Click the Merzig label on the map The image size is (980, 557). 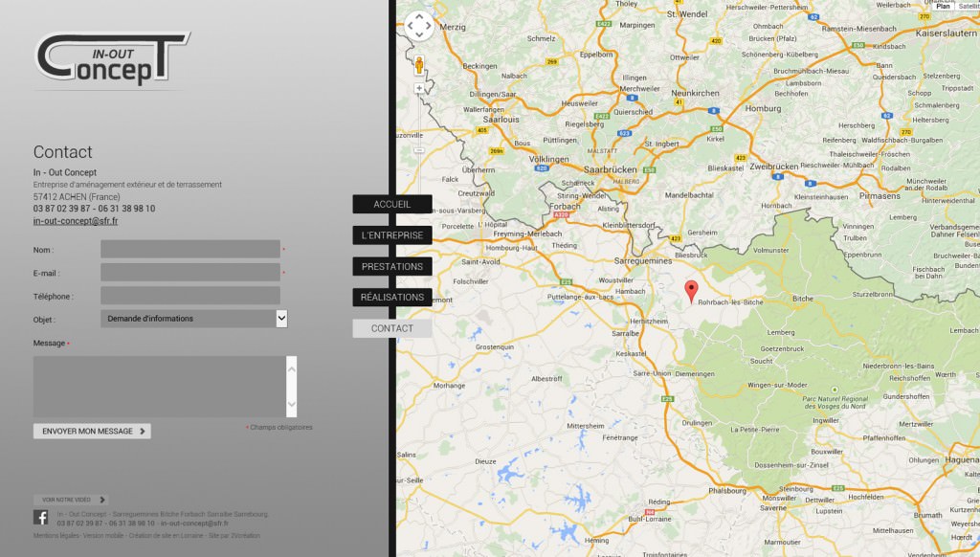point(453,28)
